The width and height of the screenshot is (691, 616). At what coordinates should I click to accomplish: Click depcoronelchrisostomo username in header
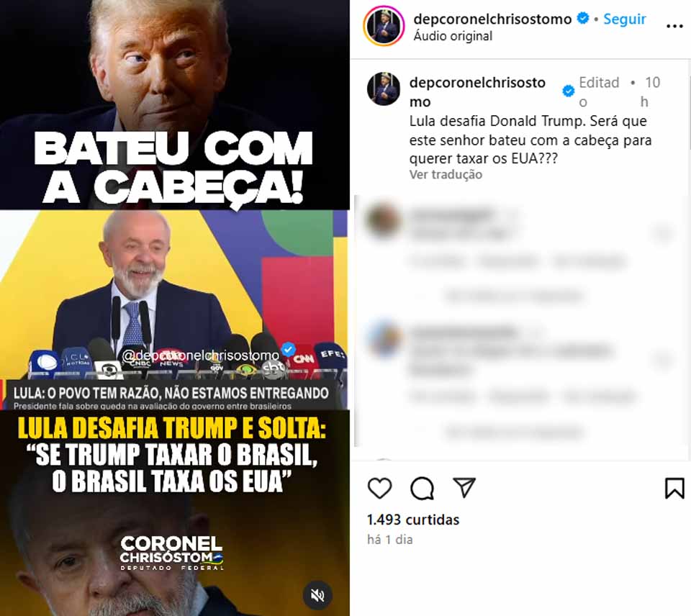coord(492,19)
